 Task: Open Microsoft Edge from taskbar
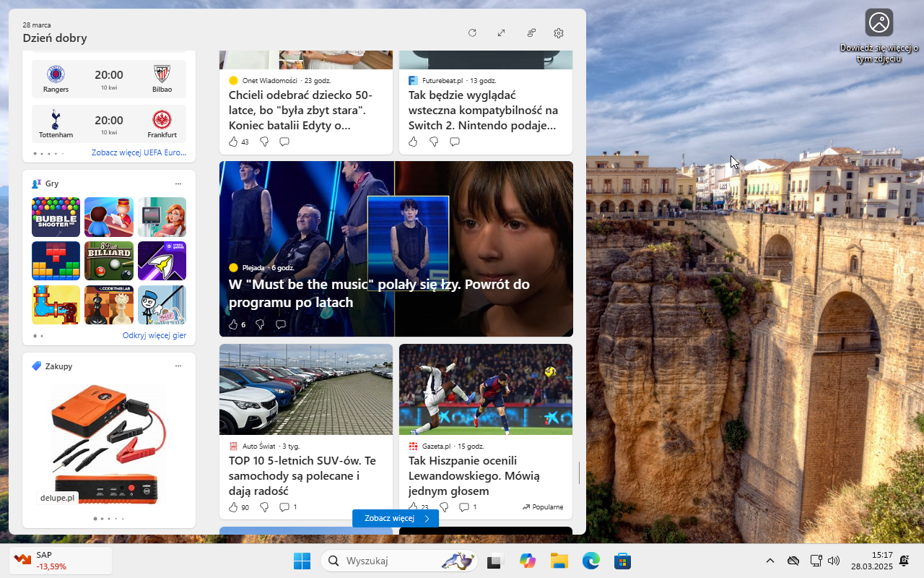591,561
